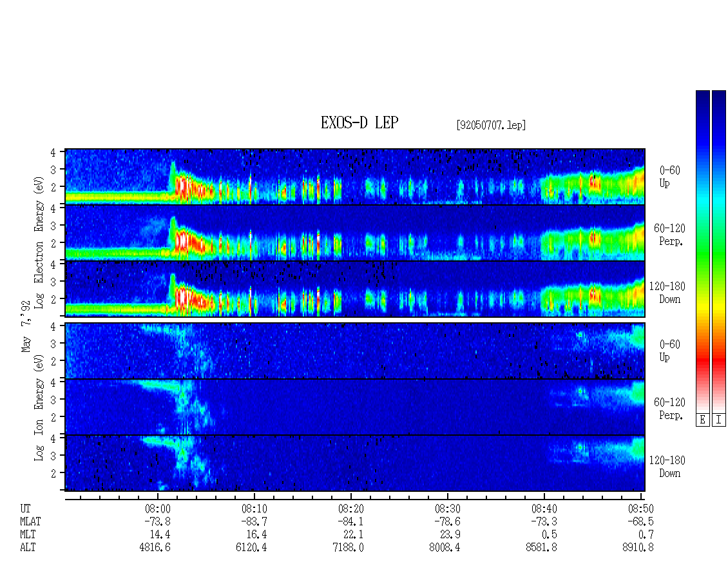Click the MLAT value -73.8
The width and height of the screenshot is (728, 564).
click(x=157, y=521)
